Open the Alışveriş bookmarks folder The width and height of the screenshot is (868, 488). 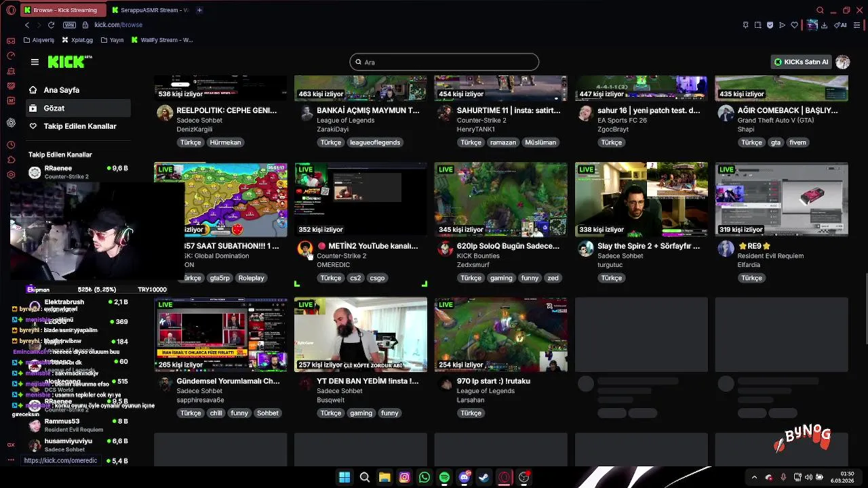coord(39,40)
